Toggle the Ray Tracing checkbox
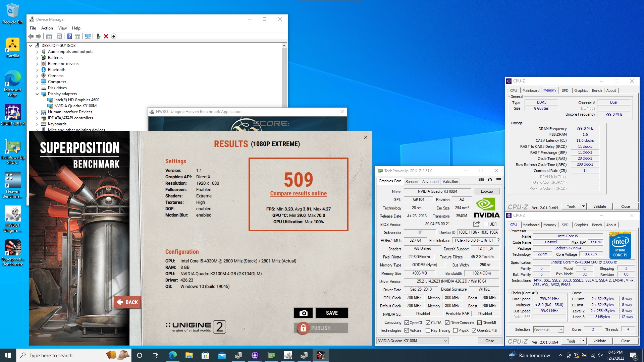The height and width of the screenshot is (362, 644). 428,330
